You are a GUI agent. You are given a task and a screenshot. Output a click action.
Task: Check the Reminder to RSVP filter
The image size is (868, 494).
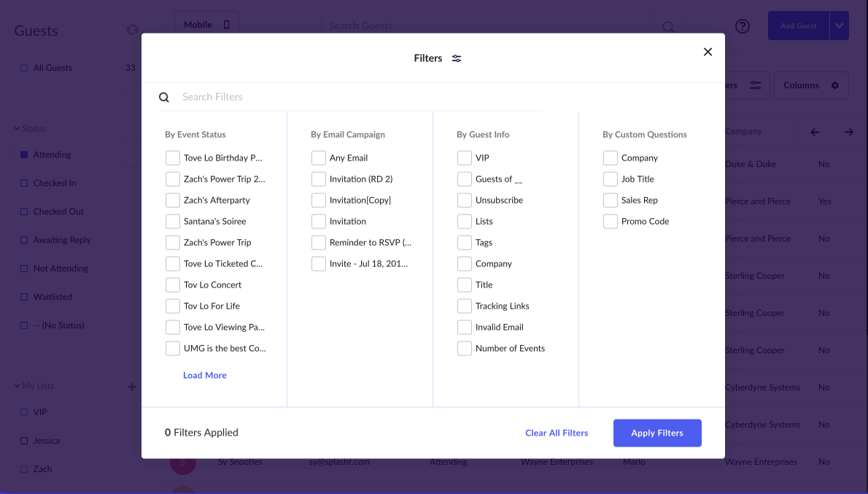click(318, 242)
